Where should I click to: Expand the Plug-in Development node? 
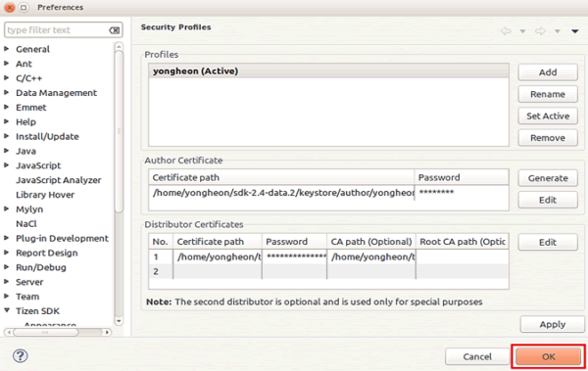[x=7, y=238]
